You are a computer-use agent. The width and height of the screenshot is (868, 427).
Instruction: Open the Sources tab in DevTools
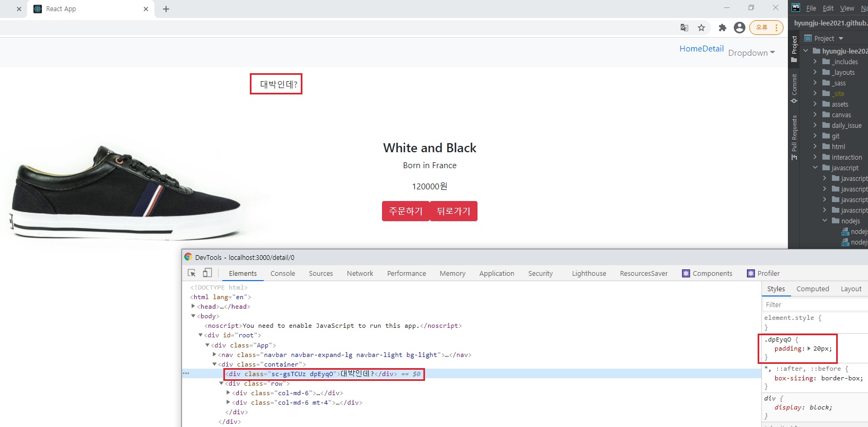[x=321, y=274]
